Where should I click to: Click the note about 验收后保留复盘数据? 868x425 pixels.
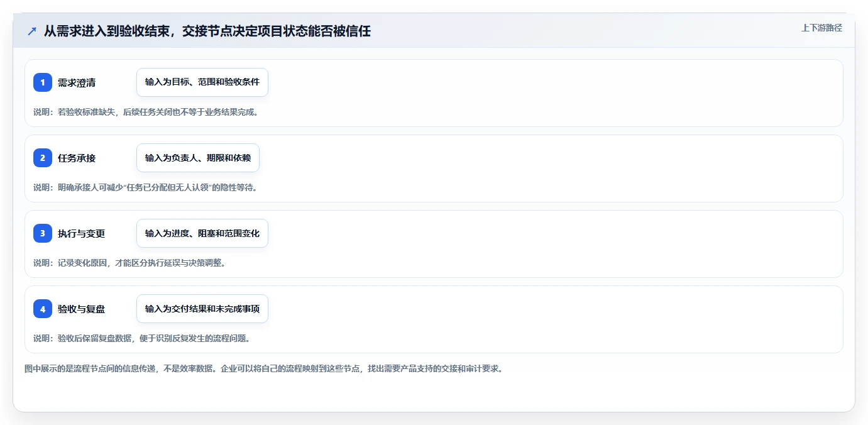click(x=142, y=338)
